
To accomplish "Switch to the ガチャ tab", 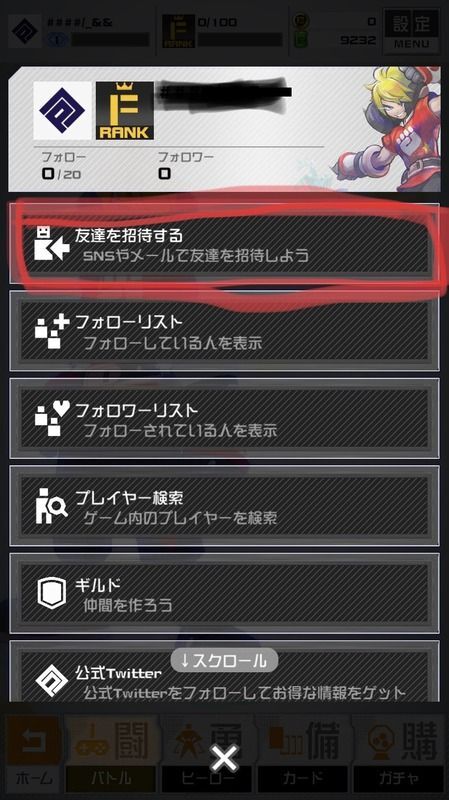I will pos(401,754).
